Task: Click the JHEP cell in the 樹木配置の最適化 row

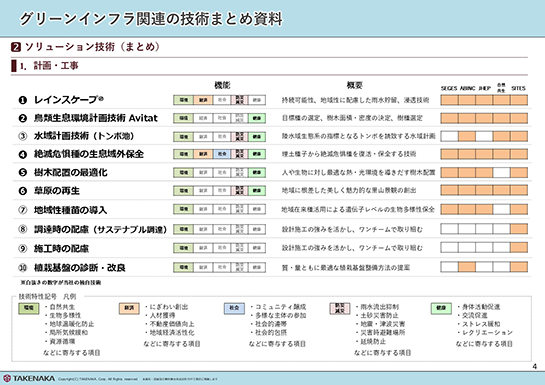Action: (x=484, y=172)
